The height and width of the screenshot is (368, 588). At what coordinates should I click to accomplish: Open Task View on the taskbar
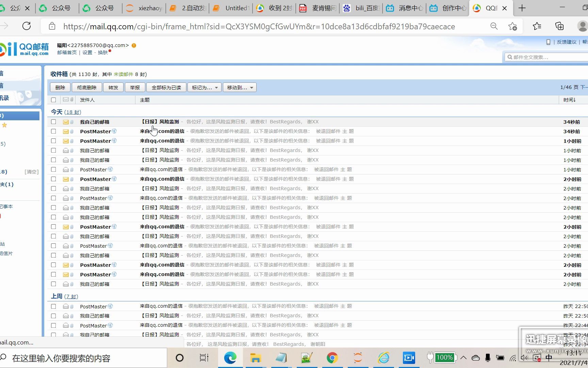click(204, 358)
